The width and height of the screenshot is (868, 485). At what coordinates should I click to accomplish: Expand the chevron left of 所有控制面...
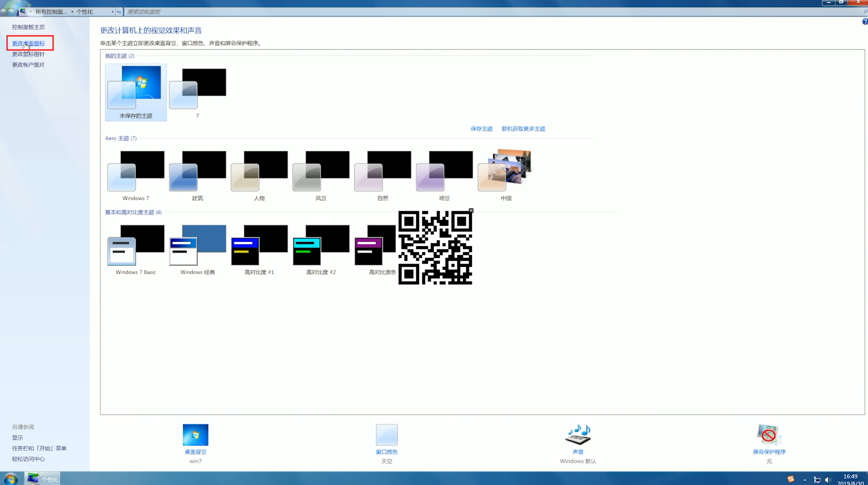tap(31, 12)
